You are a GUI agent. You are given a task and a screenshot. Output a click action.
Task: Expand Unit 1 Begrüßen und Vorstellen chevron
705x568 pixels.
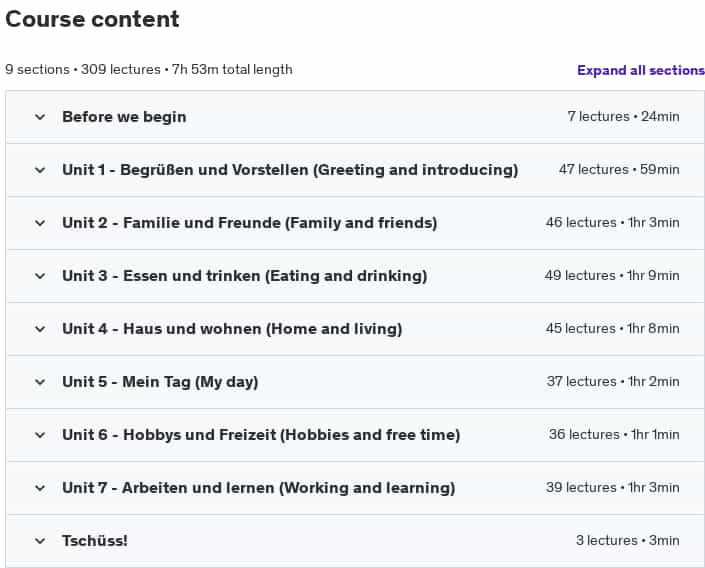[x=40, y=170]
